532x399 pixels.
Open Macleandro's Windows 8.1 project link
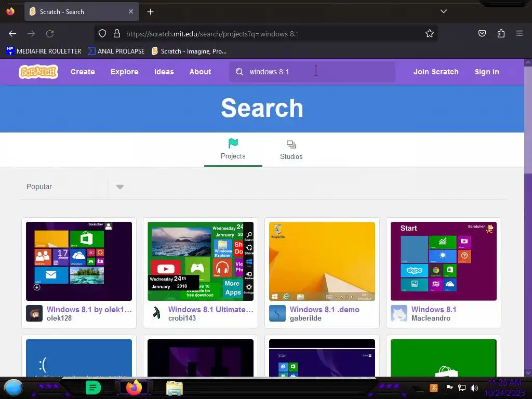[434, 310]
